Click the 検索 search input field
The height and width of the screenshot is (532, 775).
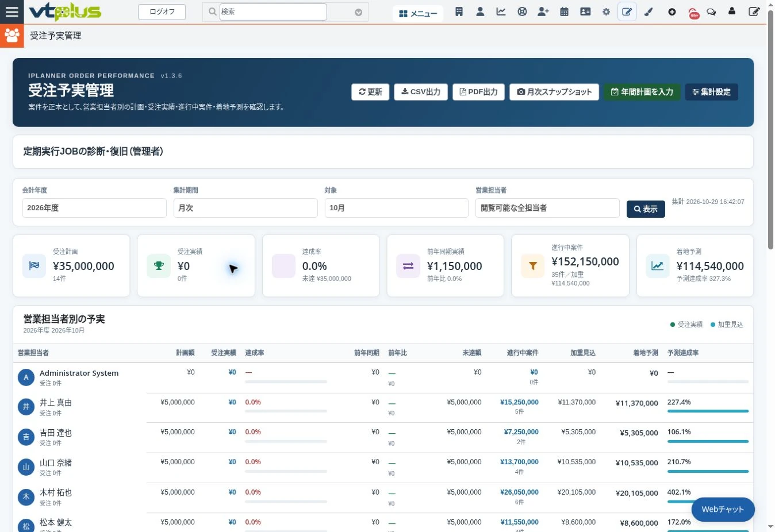[273, 11]
